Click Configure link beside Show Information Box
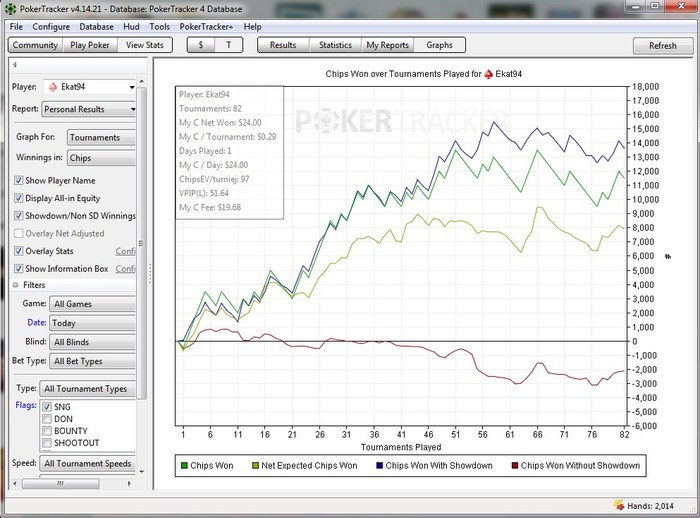 pos(125,269)
